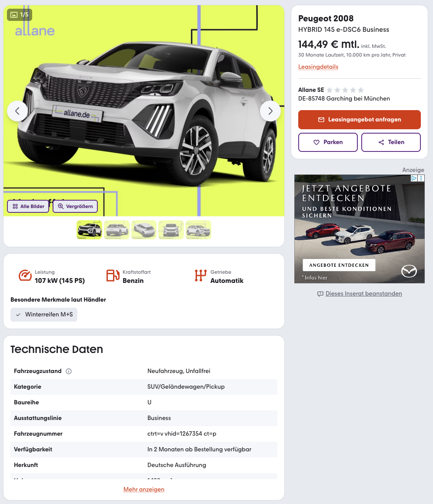Request offer via Leasingangebot anfragen

359,120
